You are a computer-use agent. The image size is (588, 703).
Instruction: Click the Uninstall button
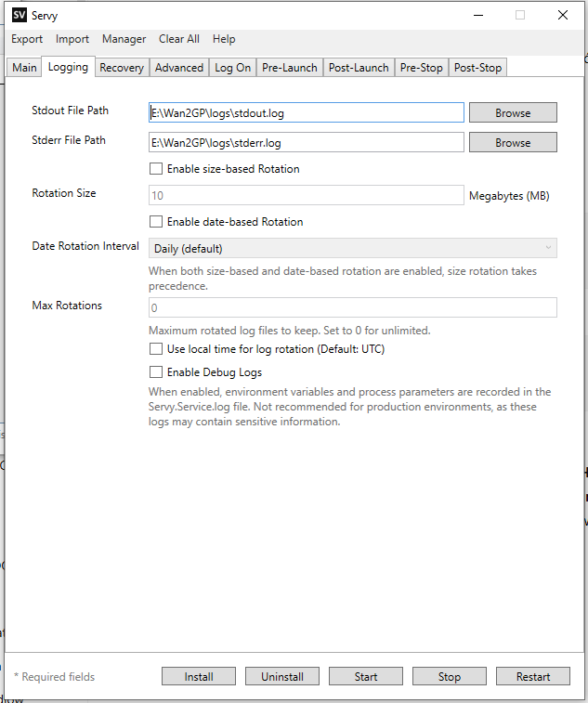pos(282,676)
